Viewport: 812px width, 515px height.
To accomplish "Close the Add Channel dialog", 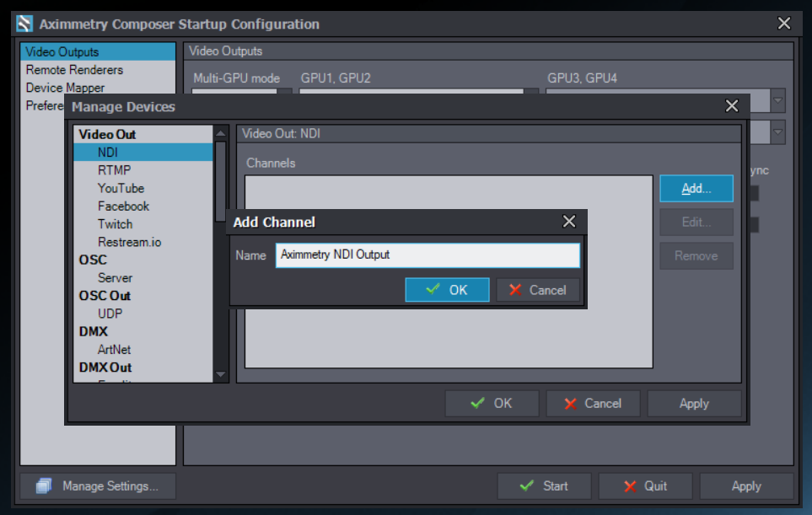I will pyautogui.click(x=569, y=222).
